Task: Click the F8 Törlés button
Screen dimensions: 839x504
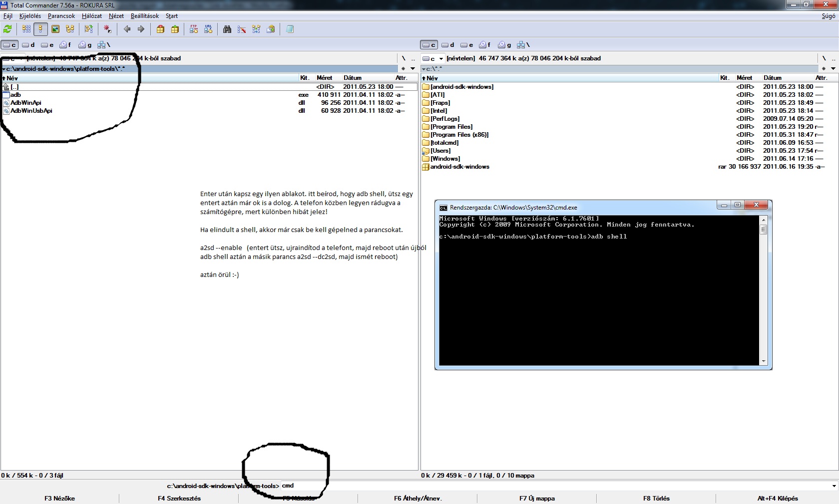Action: click(x=656, y=498)
